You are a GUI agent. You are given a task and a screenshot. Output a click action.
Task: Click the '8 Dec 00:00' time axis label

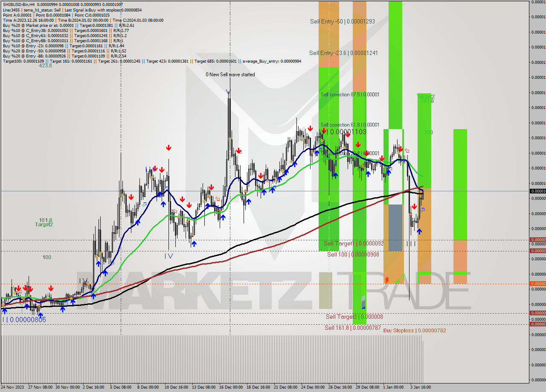pos(148,387)
